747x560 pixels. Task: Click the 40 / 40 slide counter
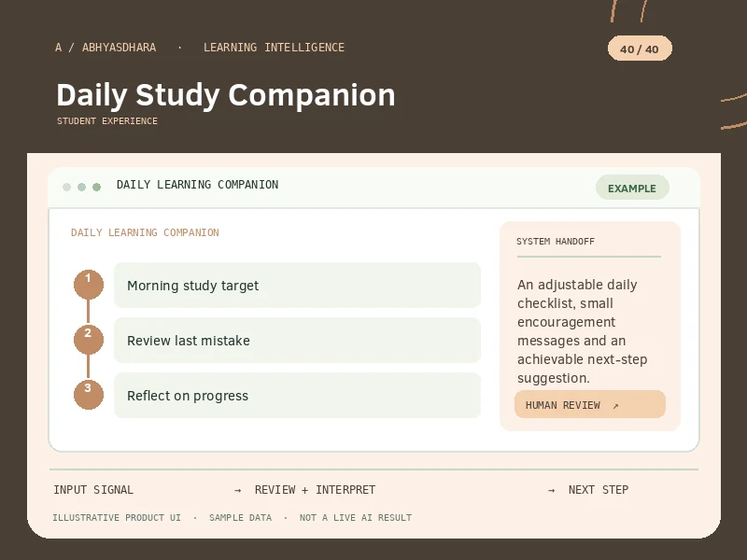pyautogui.click(x=640, y=49)
